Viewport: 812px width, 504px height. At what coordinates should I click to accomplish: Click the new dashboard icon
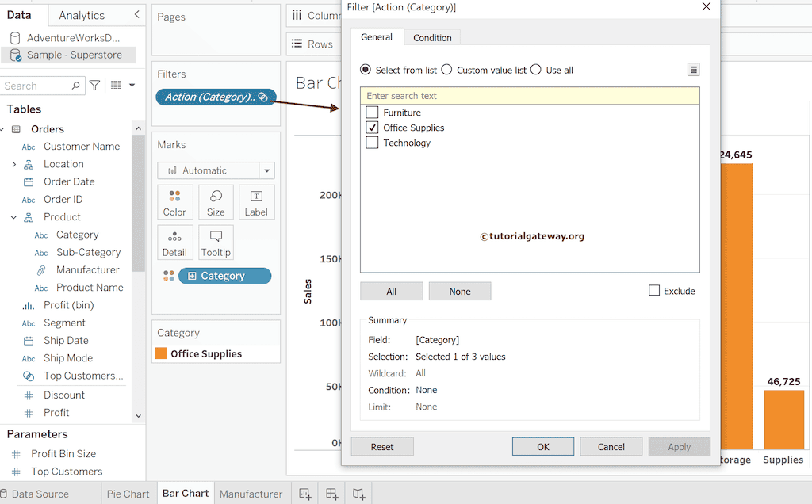pos(332,494)
